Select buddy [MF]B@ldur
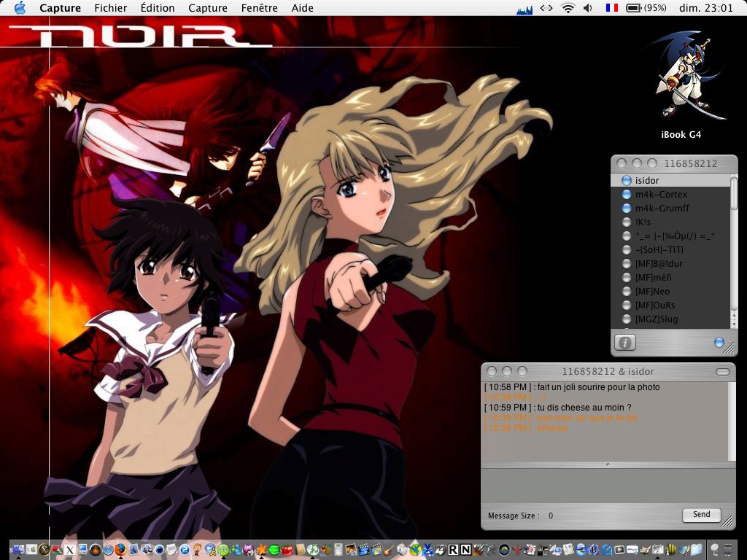Image resolution: width=747 pixels, height=560 pixels. pyautogui.click(x=671, y=263)
